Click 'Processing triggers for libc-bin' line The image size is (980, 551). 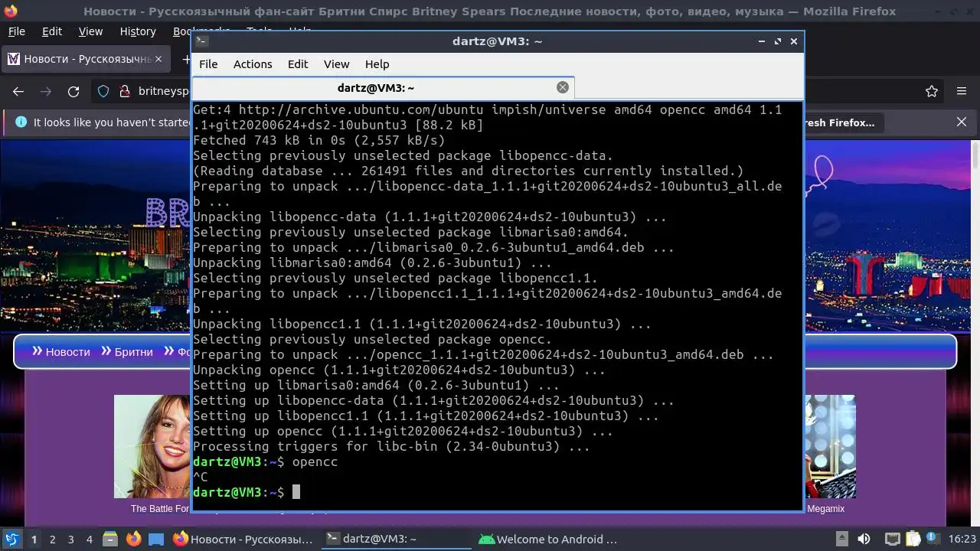tap(391, 446)
